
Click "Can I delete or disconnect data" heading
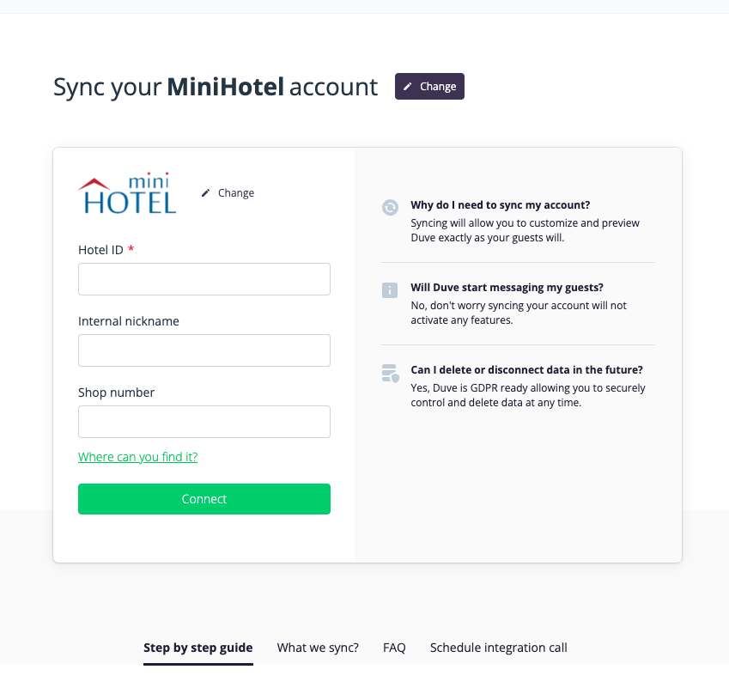point(526,370)
